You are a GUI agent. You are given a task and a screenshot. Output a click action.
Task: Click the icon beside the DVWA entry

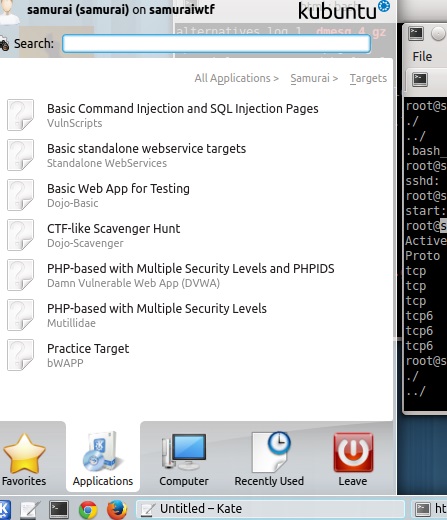20,275
